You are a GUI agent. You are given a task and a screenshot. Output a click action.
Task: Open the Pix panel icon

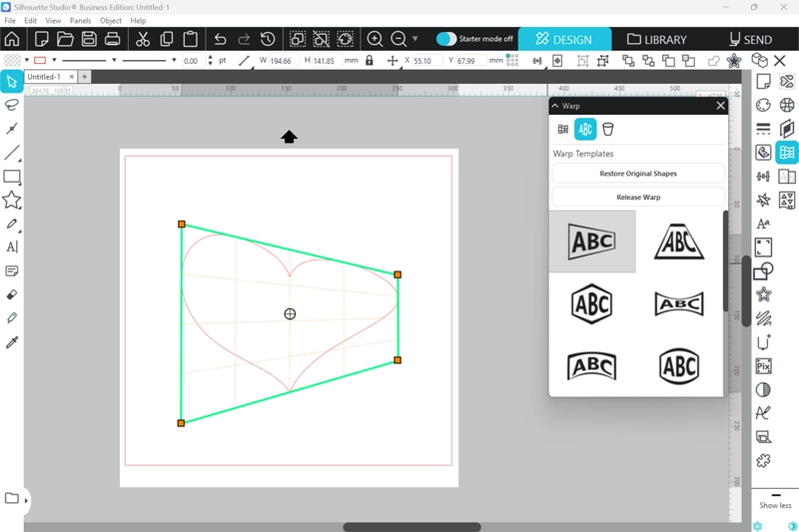coord(763,365)
